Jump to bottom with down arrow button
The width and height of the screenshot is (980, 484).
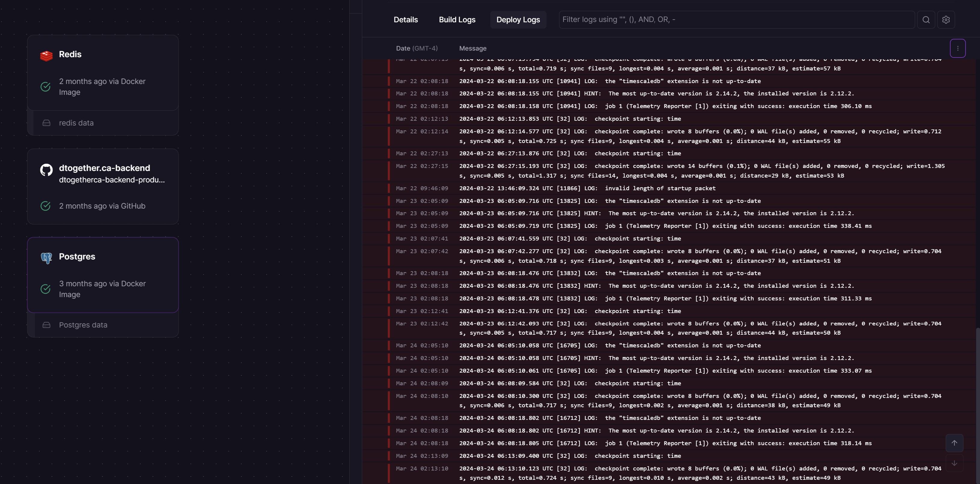(x=954, y=463)
